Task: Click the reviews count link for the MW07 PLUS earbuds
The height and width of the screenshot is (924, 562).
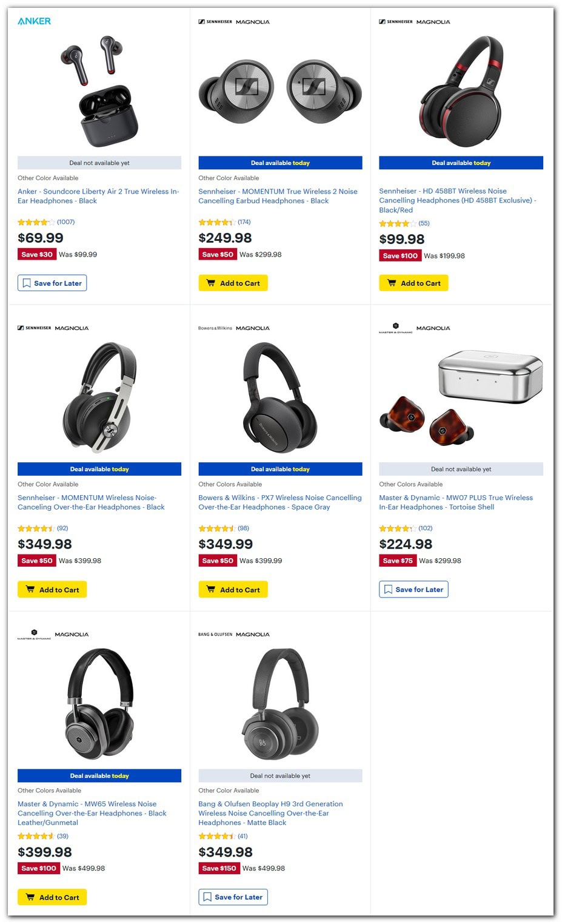Action: click(426, 528)
